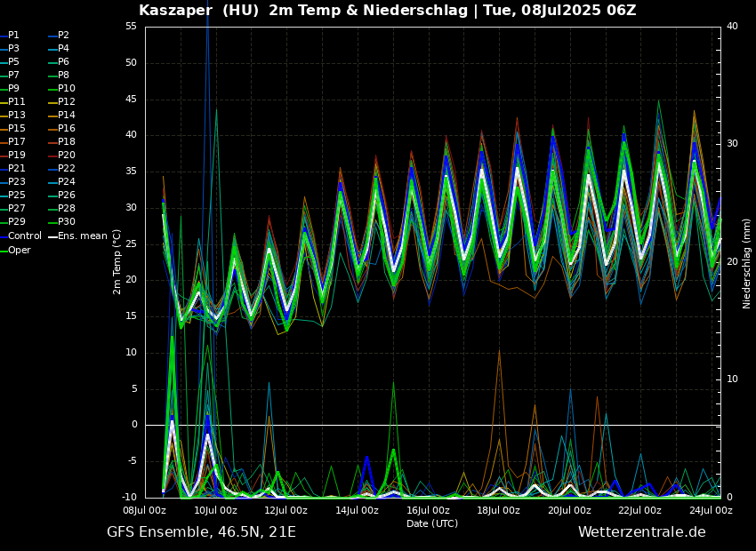Select the P15 legend label
This screenshot has height=551, width=756.
coord(16,129)
